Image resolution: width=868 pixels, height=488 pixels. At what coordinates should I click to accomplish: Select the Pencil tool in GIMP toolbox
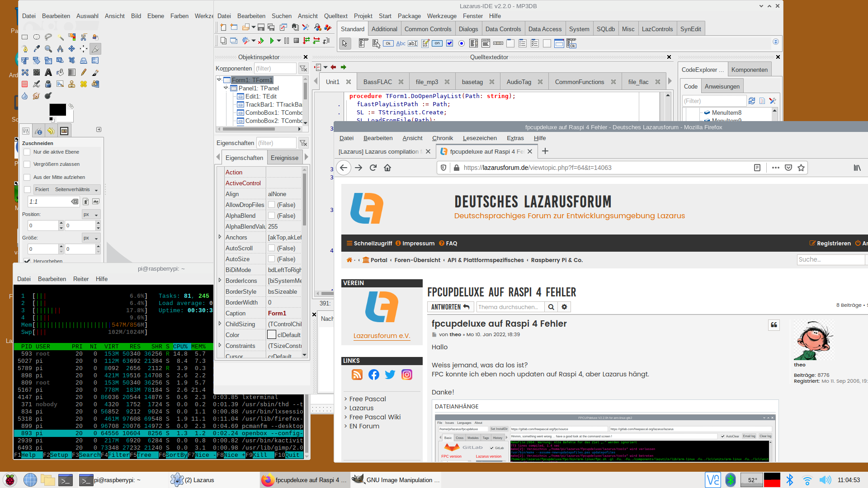tap(84, 72)
